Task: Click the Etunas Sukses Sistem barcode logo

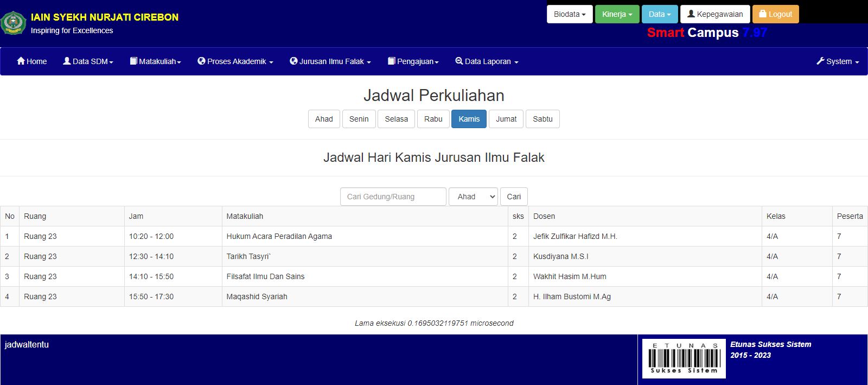Action: tap(684, 358)
